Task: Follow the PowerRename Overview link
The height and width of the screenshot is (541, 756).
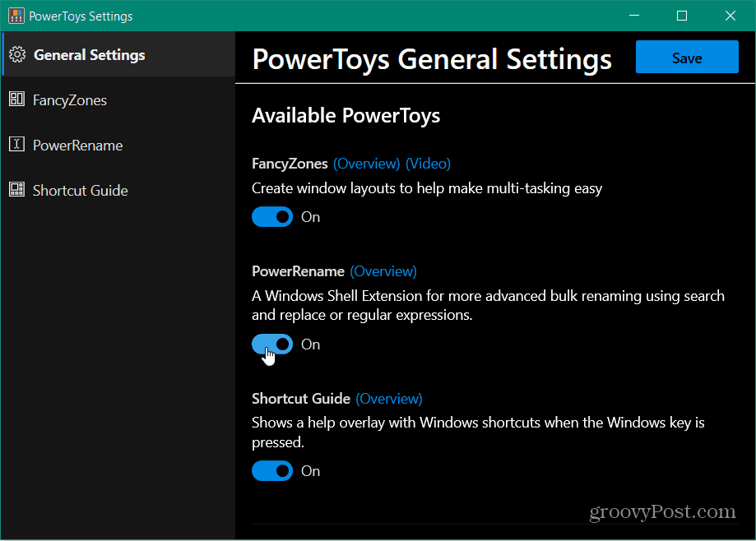Action: 383,271
